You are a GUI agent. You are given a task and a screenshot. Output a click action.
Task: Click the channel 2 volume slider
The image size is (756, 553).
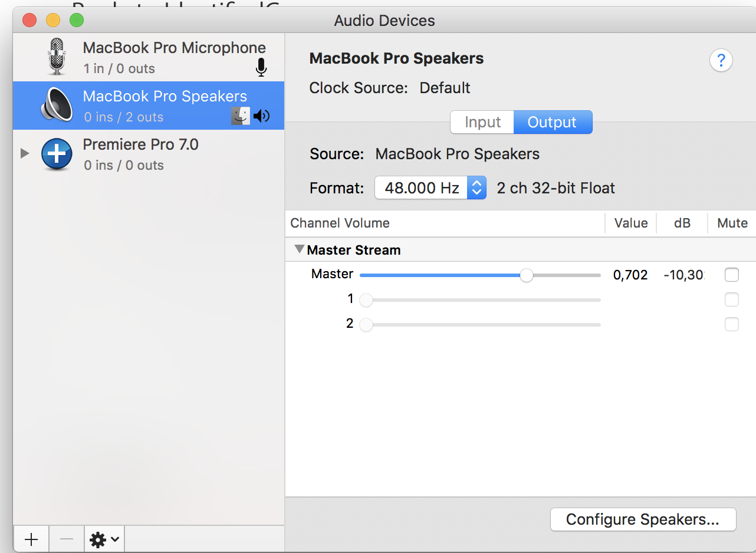point(480,325)
